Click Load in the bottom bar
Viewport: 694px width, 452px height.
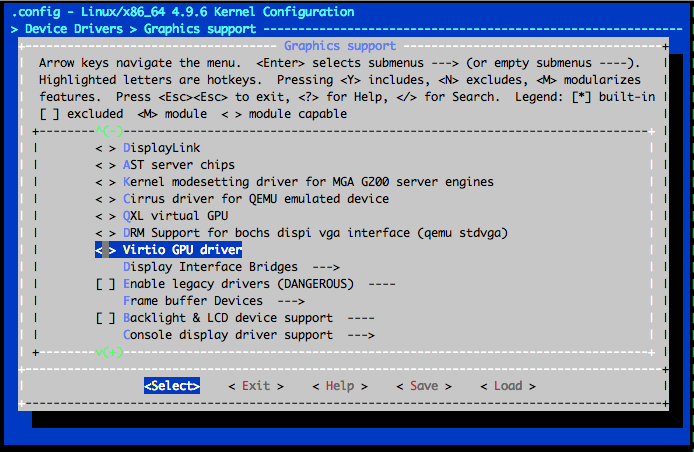[x=508, y=386]
